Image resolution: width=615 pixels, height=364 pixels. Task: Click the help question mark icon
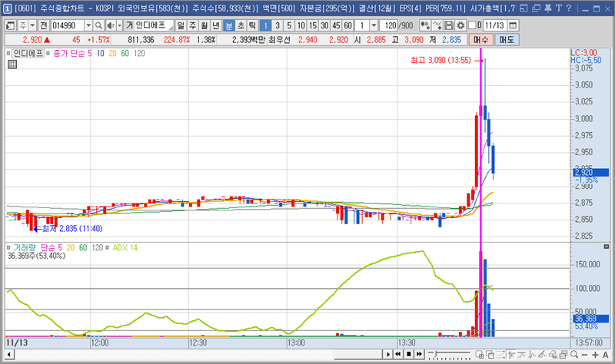(x=567, y=8)
